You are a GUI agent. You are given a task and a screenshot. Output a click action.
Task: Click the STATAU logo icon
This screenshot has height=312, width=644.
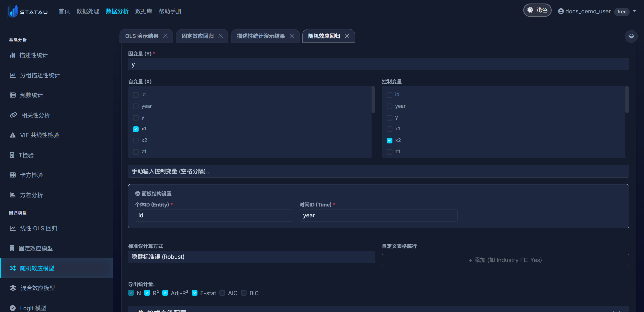(12, 11)
